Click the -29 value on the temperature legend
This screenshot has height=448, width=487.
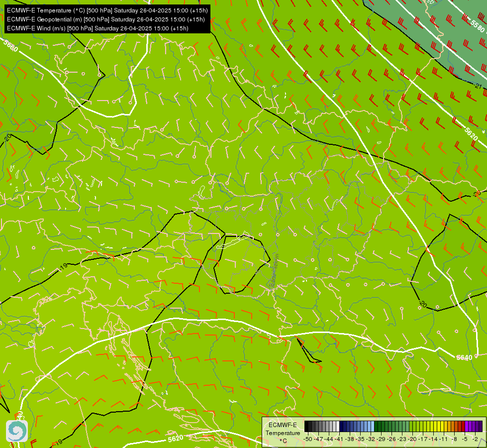point(381,440)
